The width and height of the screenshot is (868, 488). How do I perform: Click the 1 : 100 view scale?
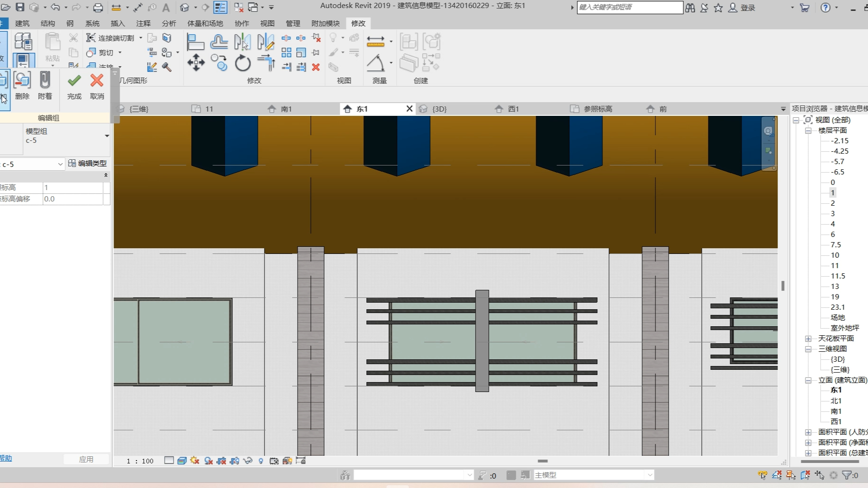pos(140,461)
